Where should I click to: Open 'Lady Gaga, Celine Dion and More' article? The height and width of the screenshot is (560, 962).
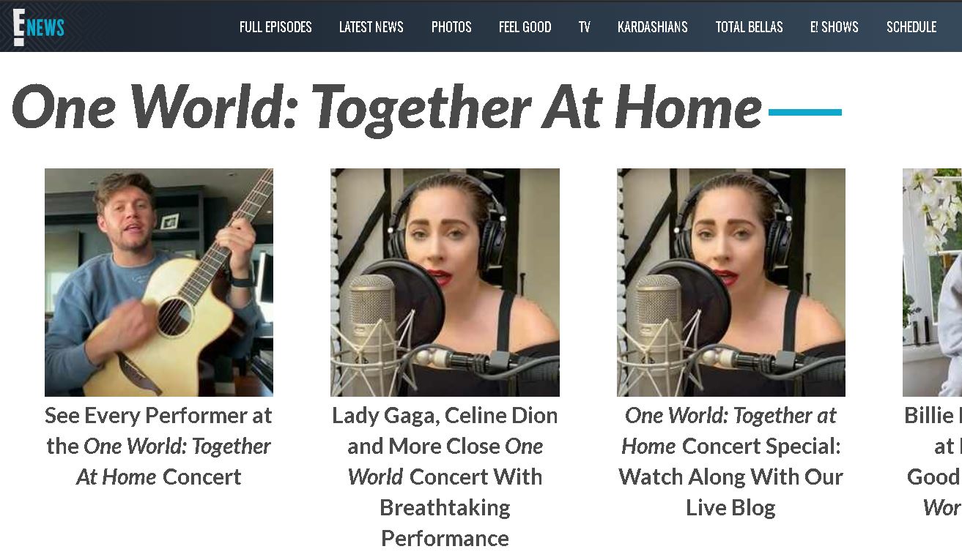coord(445,477)
